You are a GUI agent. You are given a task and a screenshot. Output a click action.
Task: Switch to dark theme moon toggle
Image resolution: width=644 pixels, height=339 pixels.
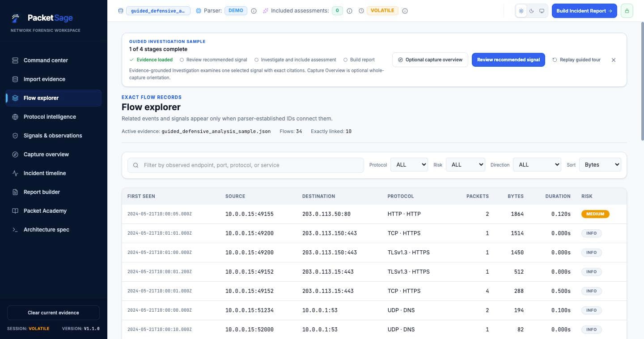click(531, 11)
